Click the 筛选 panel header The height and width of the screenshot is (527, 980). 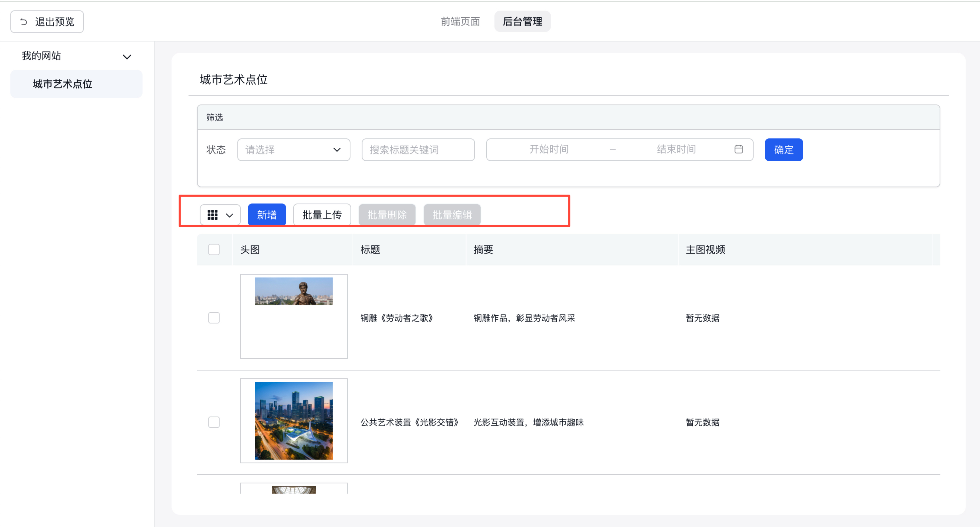coord(568,117)
